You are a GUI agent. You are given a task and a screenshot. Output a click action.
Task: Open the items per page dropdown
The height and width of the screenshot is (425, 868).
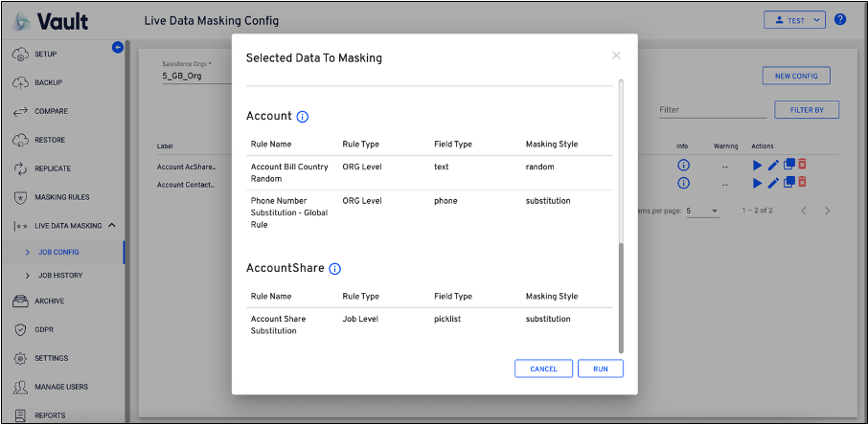click(x=702, y=210)
